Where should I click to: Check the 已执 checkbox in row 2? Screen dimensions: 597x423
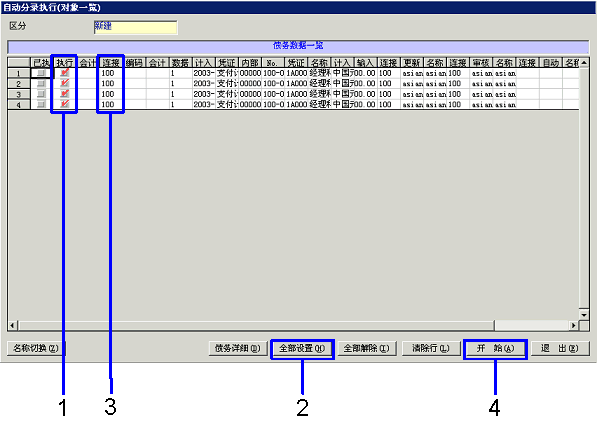41,83
